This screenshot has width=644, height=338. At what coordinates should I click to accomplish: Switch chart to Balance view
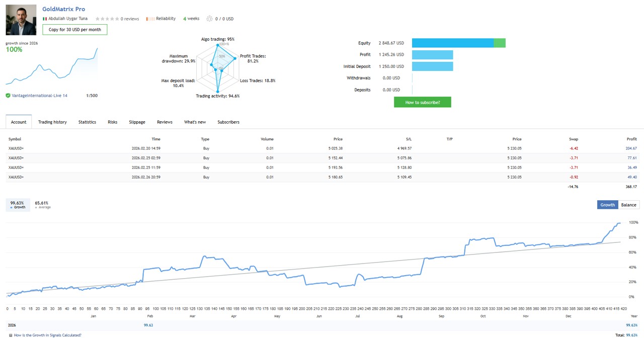[628, 205]
